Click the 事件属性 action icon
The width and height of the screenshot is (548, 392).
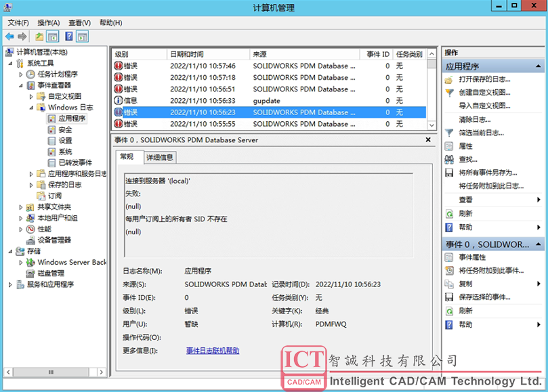(449, 257)
